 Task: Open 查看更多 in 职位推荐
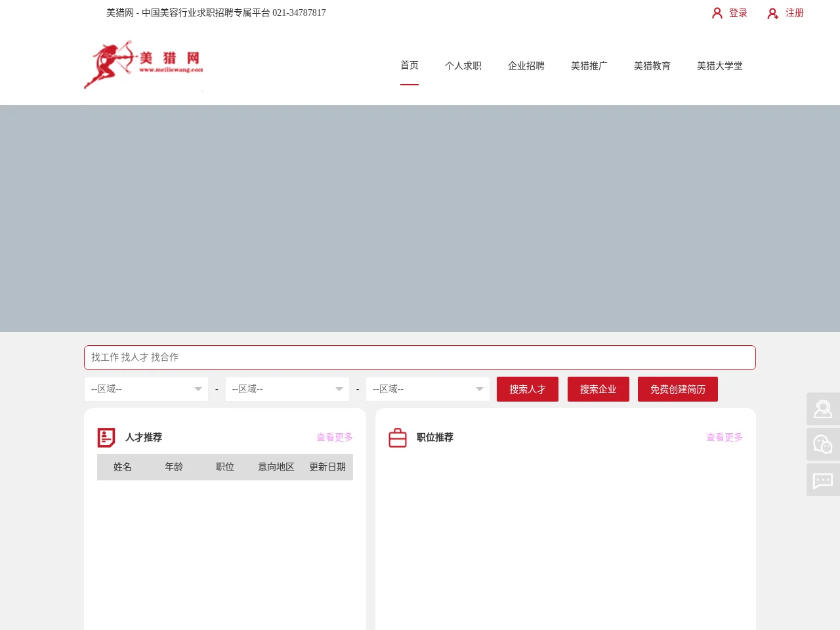pyautogui.click(x=724, y=438)
